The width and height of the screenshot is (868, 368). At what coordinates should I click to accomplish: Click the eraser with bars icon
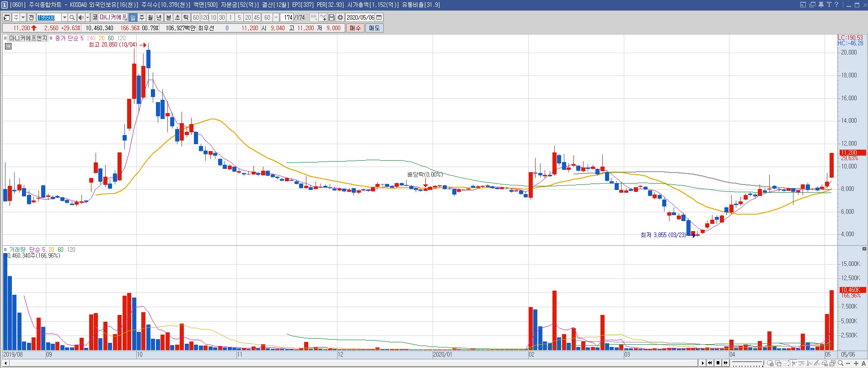(825, 363)
